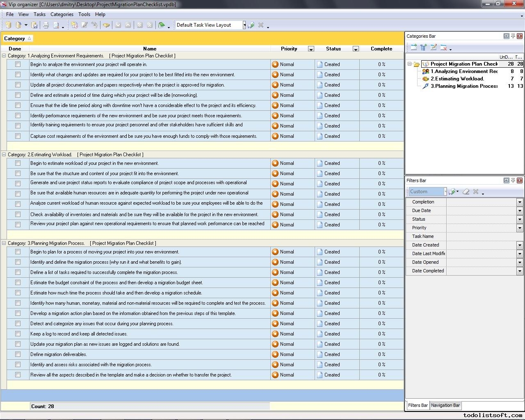
Task: Open Print Preview from the toolbar
Action: [56, 25]
